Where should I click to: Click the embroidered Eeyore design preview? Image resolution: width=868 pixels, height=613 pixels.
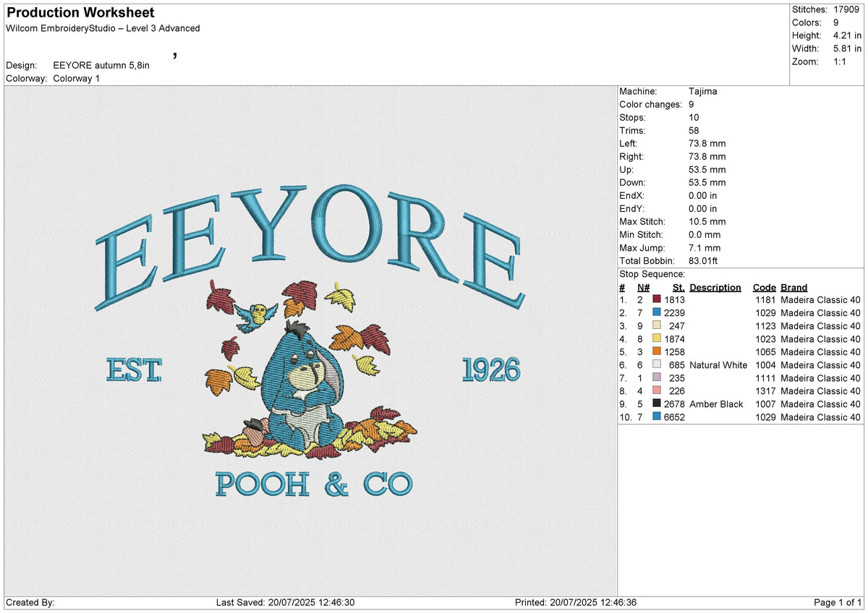point(310,340)
